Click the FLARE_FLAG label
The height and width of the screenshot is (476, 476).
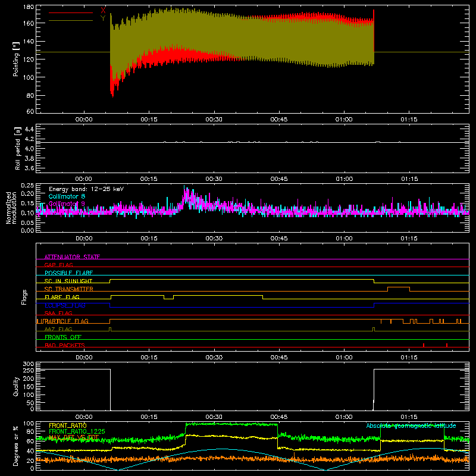click(62, 297)
